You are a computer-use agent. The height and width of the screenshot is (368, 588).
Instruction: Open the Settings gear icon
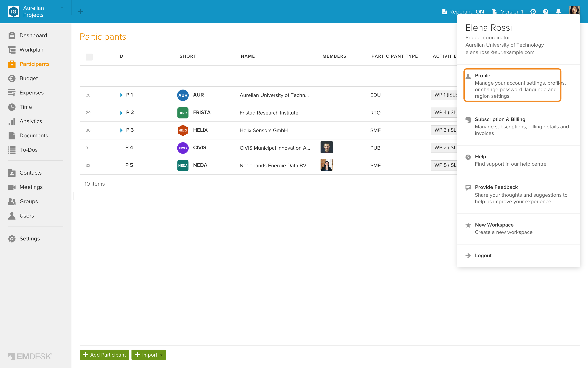12,239
